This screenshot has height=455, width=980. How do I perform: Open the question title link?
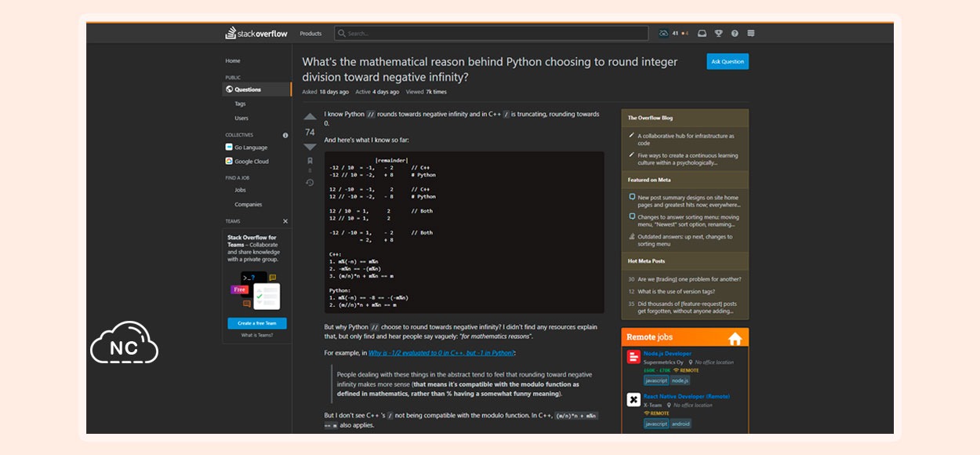pyautogui.click(x=490, y=69)
